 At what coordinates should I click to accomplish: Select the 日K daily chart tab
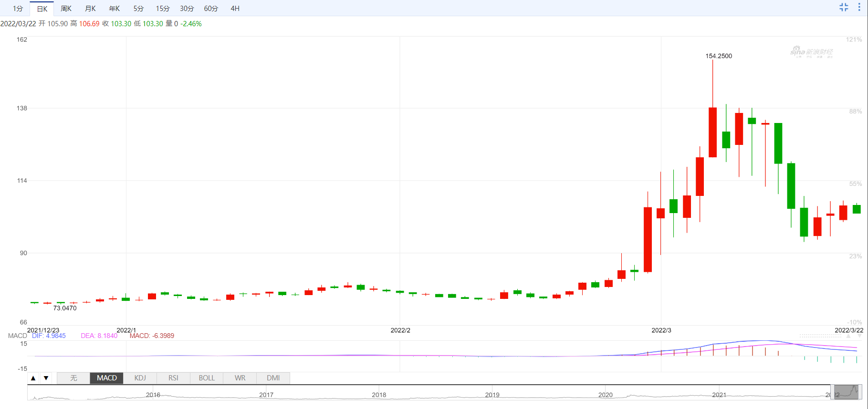[x=42, y=9]
